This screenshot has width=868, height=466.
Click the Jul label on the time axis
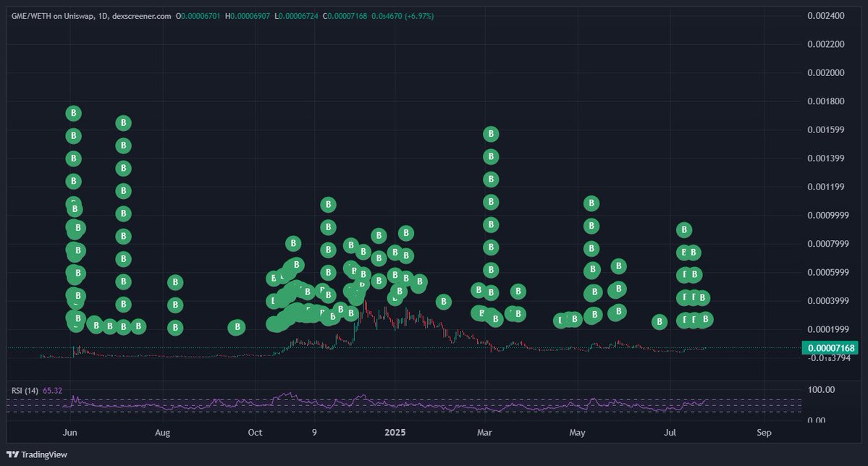670,432
